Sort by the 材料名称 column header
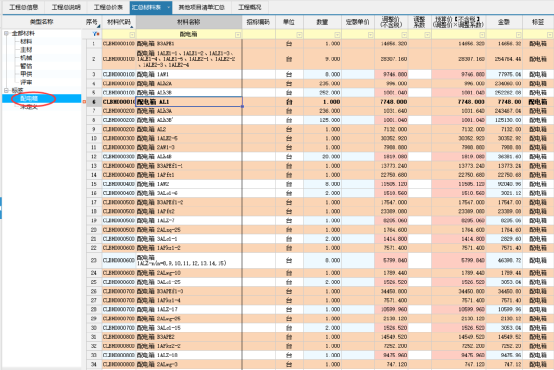Viewport: 554px width, 370px height. coord(189,22)
